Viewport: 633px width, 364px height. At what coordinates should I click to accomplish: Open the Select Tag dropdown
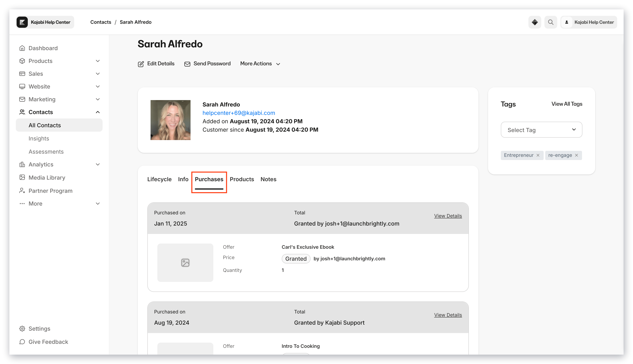[x=541, y=130]
